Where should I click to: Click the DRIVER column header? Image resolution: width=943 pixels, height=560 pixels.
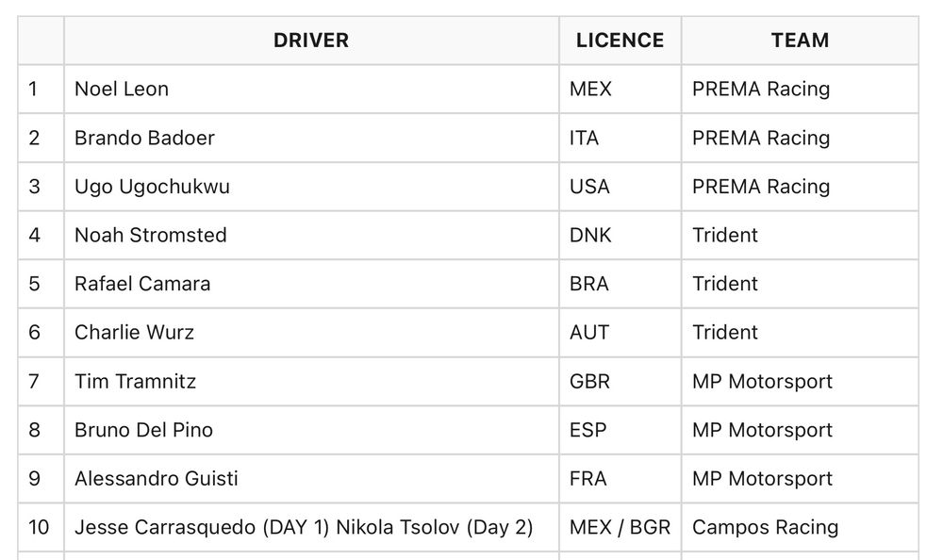[311, 41]
